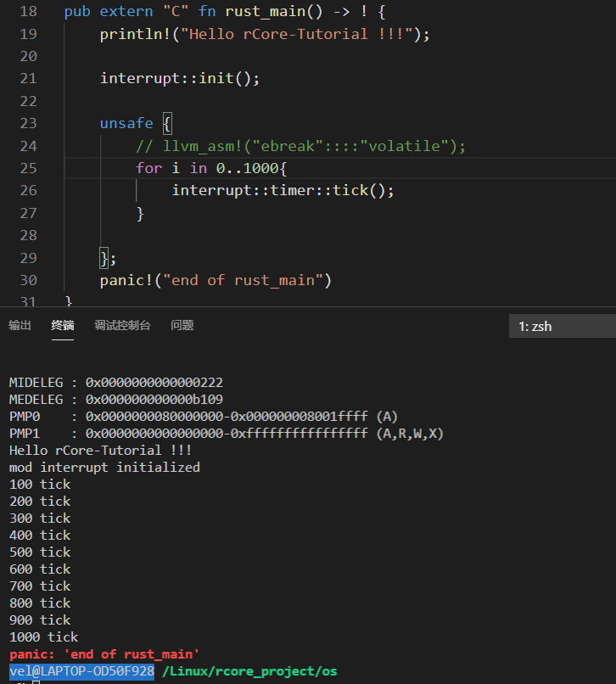Image resolution: width=616 pixels, height=684 pixels.
Task: Click the MIDELEG register output line
Action: [x=115, y=382]
